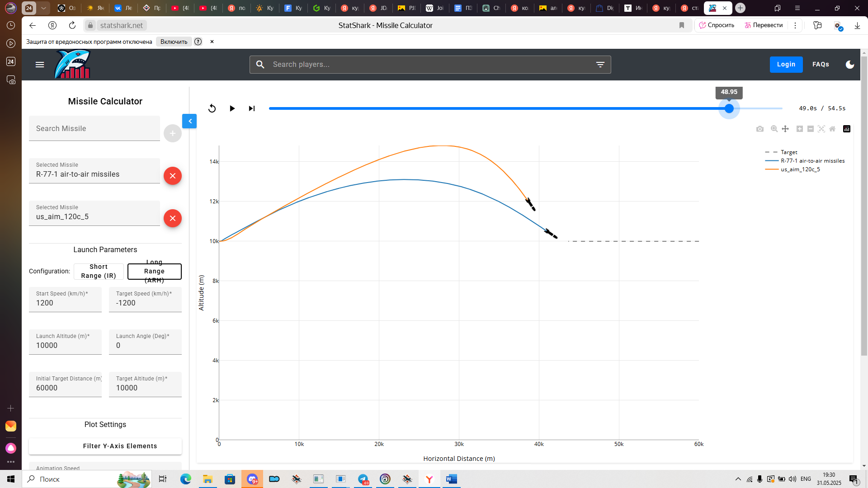Open the hamburger navigation menu
This screenshot has width=868, height=488.
pos(40,65)
